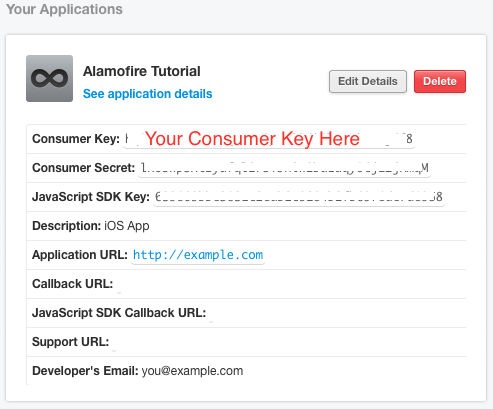Screen dimensions: 493x409
Task: Click the Developer's Email label
Action: pos(85,371)
